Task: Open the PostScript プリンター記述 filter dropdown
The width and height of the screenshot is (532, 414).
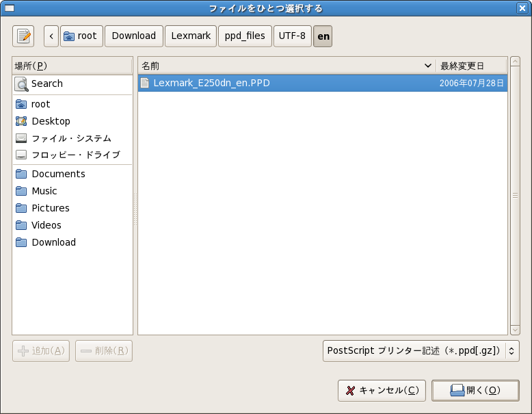Action: click(421, 351)
